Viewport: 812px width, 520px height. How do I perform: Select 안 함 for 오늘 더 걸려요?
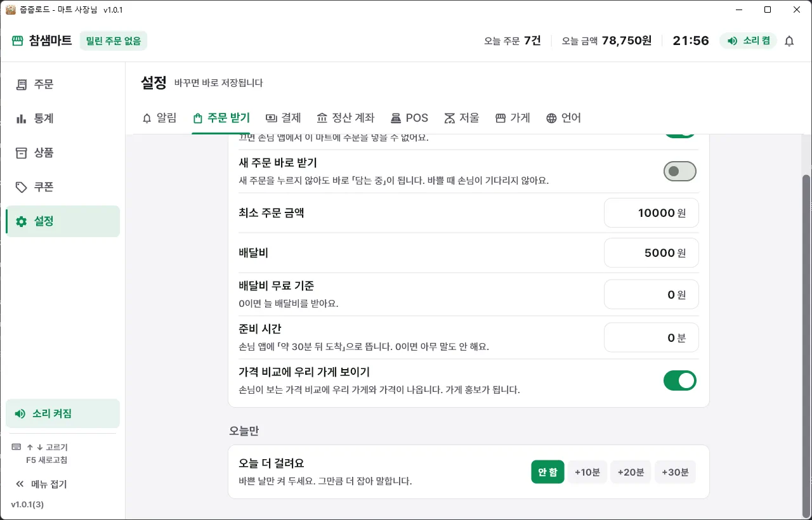pos(547,472)
